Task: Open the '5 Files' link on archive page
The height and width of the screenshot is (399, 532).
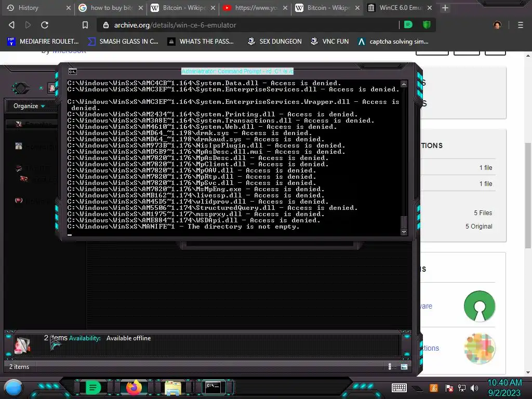Action: [483, 212]
